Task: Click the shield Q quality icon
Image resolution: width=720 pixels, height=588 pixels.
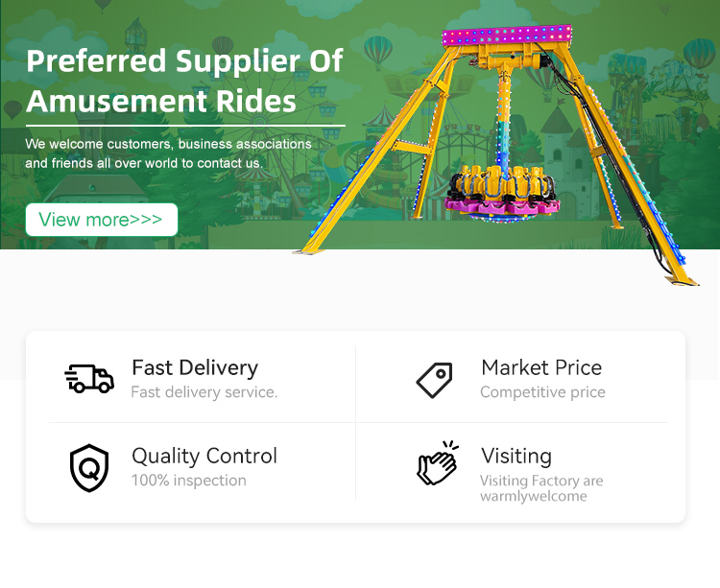Action: point(89,467)
